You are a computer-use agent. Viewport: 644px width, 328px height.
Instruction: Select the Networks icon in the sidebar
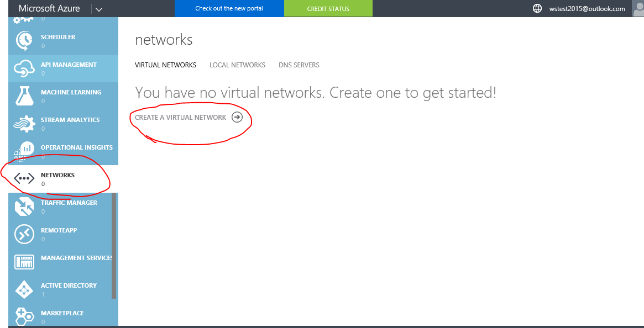[x=24, y=178]
